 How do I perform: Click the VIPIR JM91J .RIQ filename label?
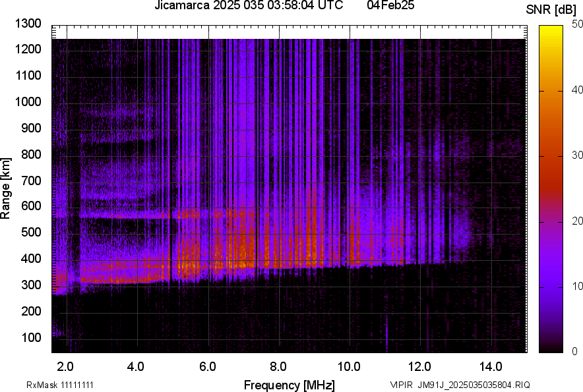coord(460,385)
